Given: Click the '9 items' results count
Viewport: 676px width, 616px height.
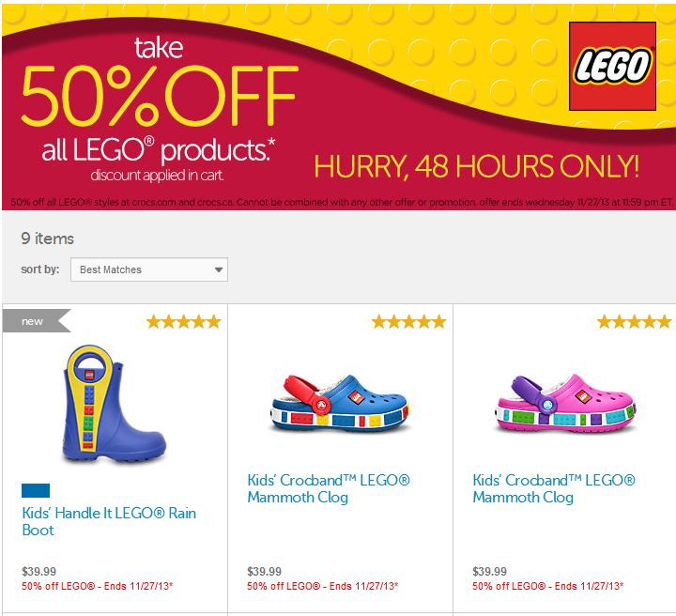Looking at the screenshot, I should [x=47, y=239].
